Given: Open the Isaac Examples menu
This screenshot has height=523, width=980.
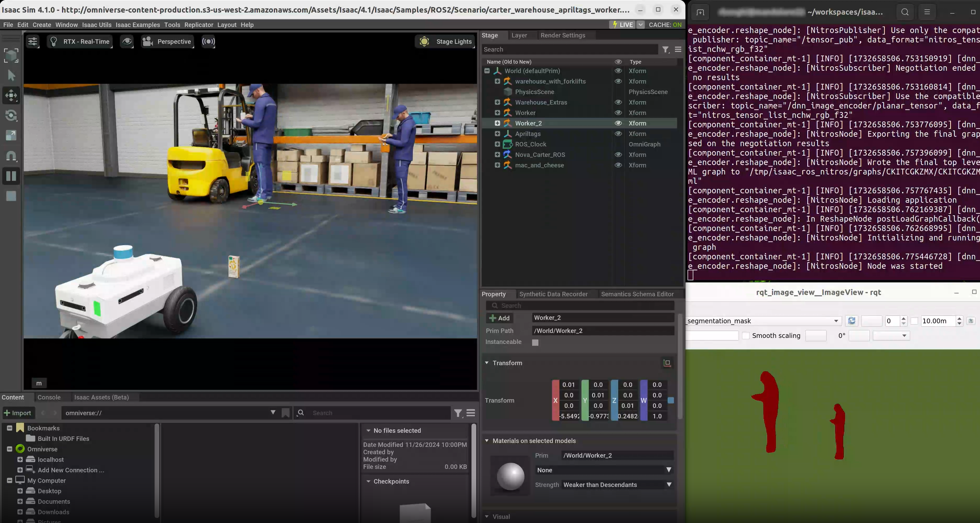Looking at the screenshot, I should 138,25.
